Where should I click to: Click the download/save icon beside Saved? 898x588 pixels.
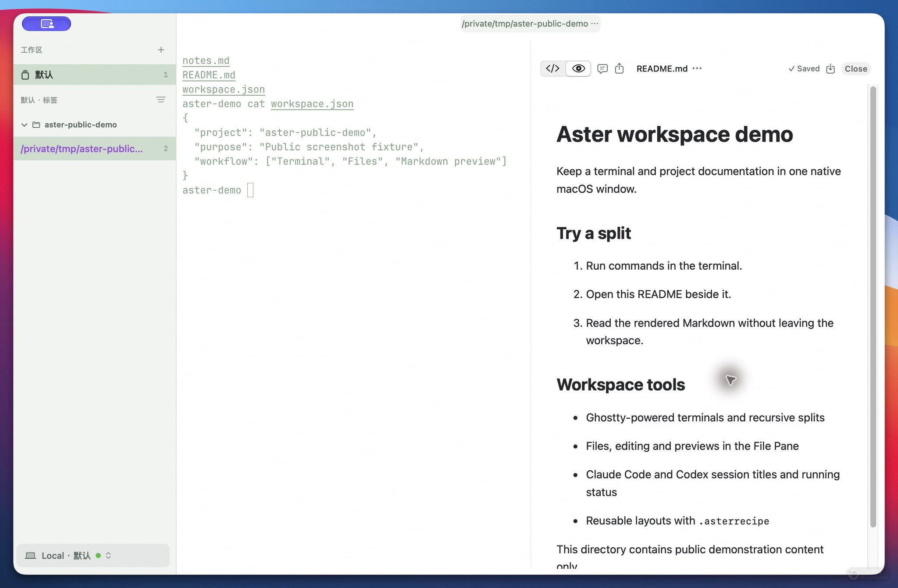coord(830,69)
